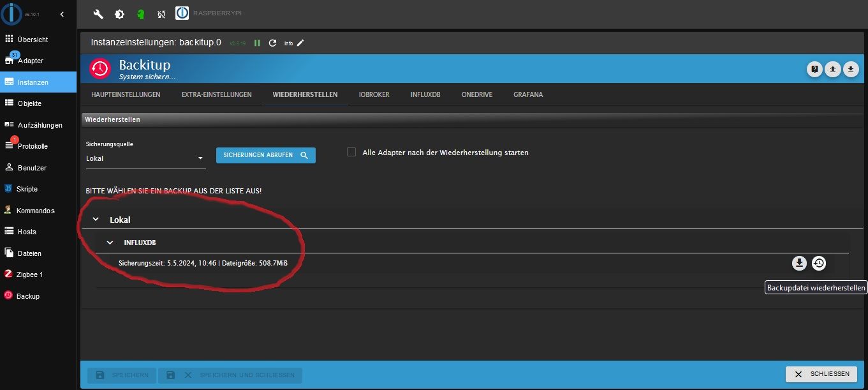Open the Adapter page

coord(38,61)
